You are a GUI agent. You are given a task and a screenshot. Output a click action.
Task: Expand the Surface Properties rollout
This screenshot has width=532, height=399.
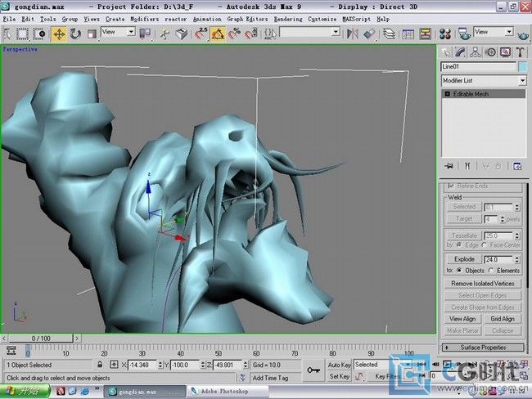(x=483, y=347)
